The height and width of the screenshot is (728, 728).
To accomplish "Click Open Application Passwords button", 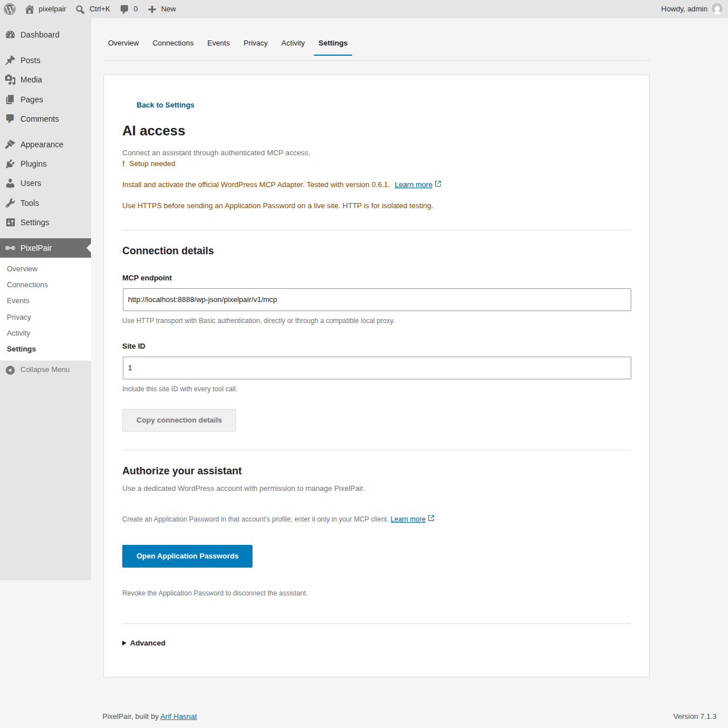I will [x=187, y=556].
